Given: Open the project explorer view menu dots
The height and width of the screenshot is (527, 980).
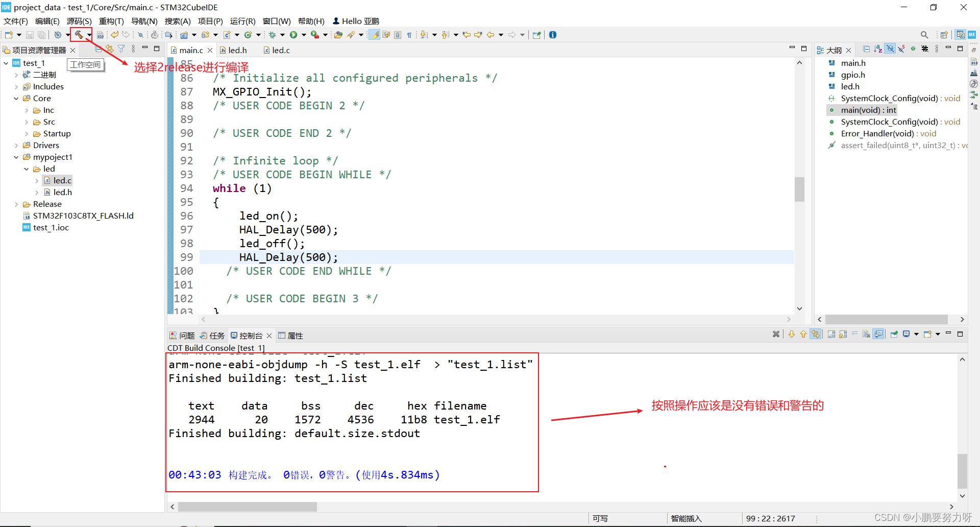Looking at the screenshot, I should point(133,49).
